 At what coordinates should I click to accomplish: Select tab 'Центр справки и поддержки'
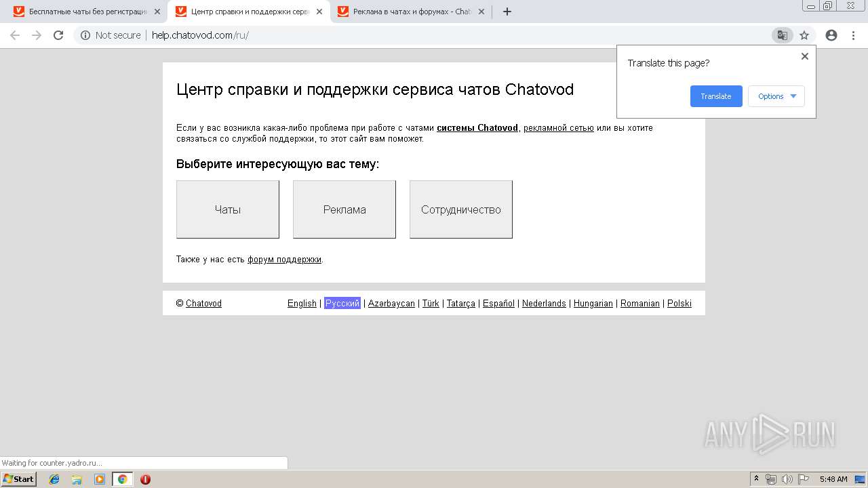(x=249, y=12)
